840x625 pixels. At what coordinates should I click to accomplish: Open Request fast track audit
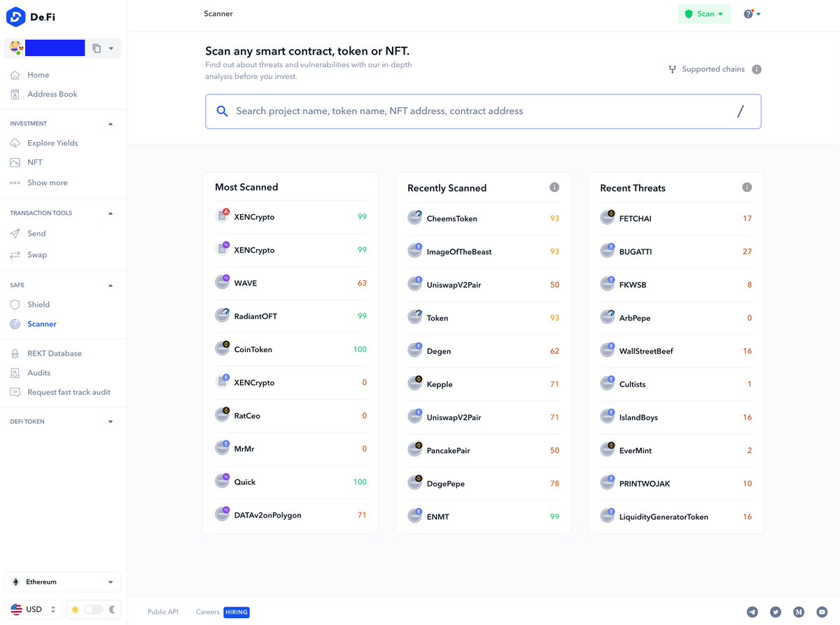[x=69, y=393]
